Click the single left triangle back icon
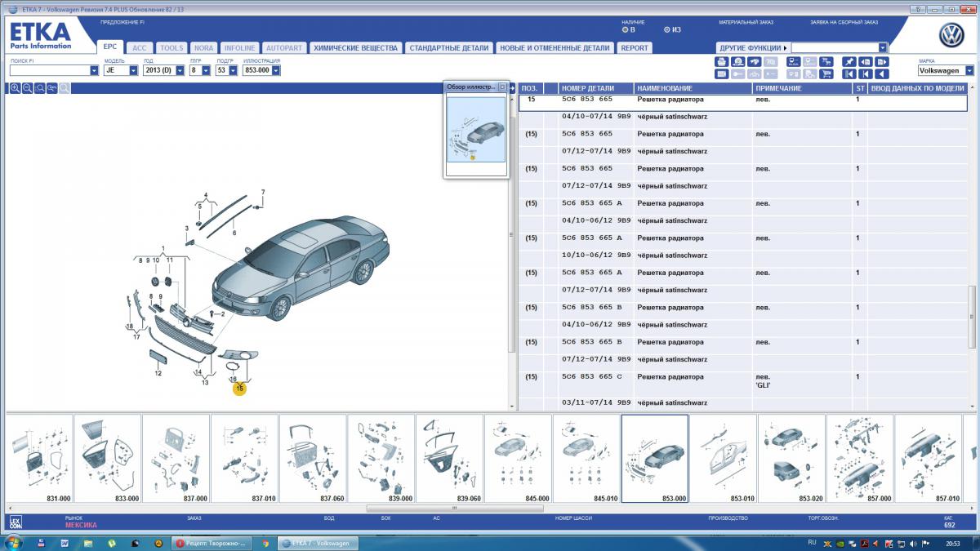Viewport: 980px width, 551px height. coord(882,73)
